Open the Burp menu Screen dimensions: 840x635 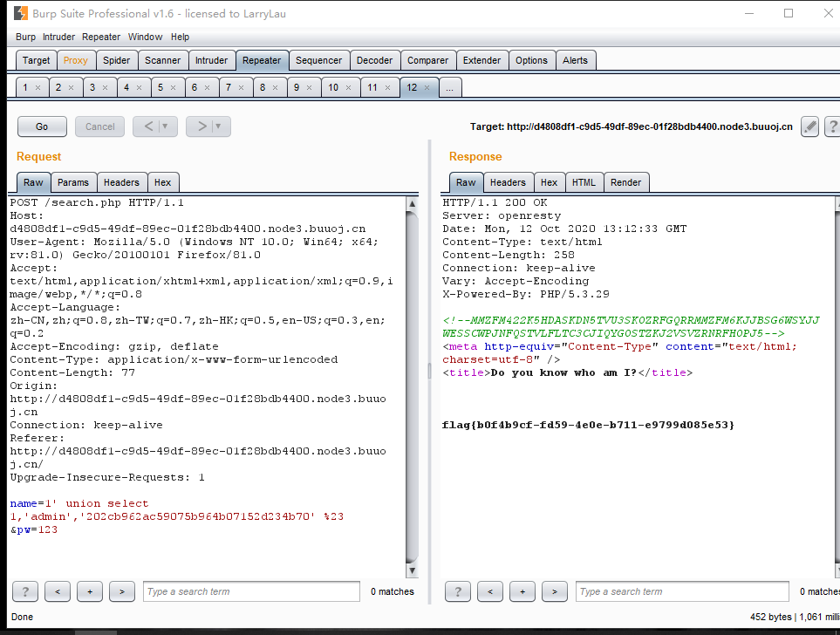point(25,37)
